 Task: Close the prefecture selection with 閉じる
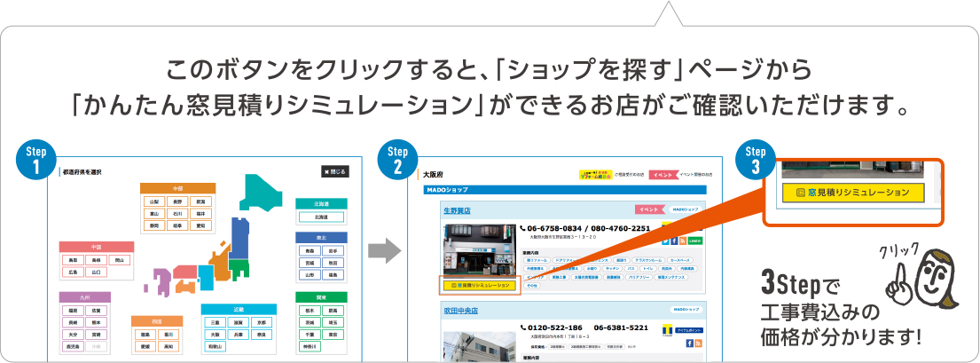click(335, 171)
